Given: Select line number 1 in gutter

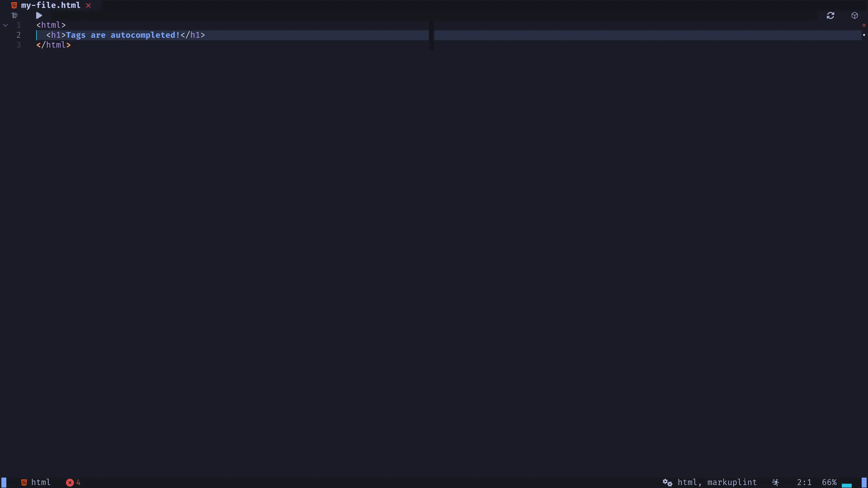Looking at the screenshot, I should click(19, 25).
